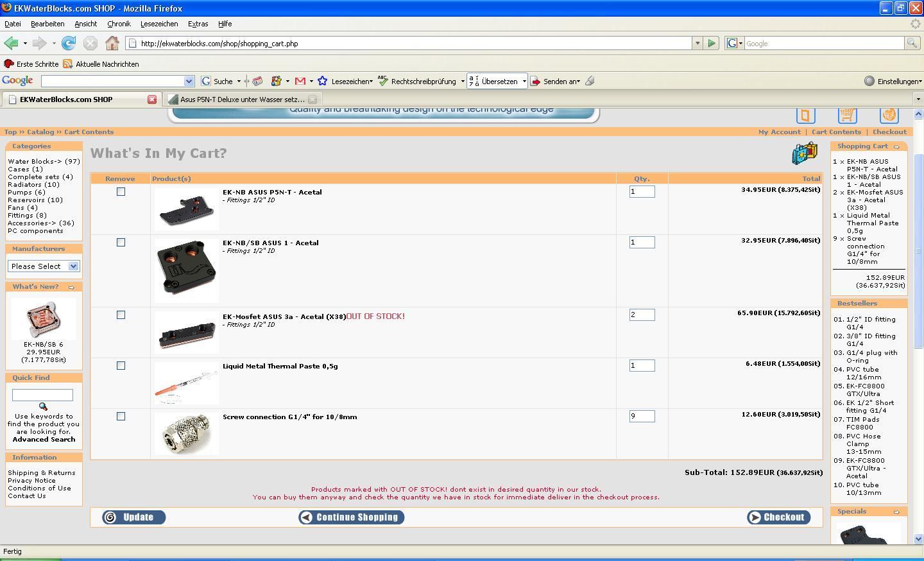Image resolution: width=924 pixels, height=561 pixels.
Task: Close the EKWaterBlocks.com SHOP tab
Action: pyautogui.click(x=152, y=99)
